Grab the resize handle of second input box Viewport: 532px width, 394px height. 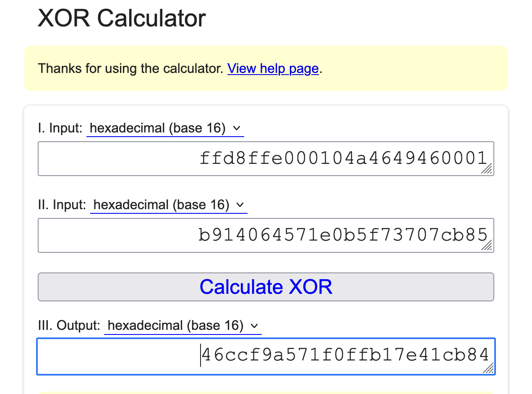[x=487, y=245]
